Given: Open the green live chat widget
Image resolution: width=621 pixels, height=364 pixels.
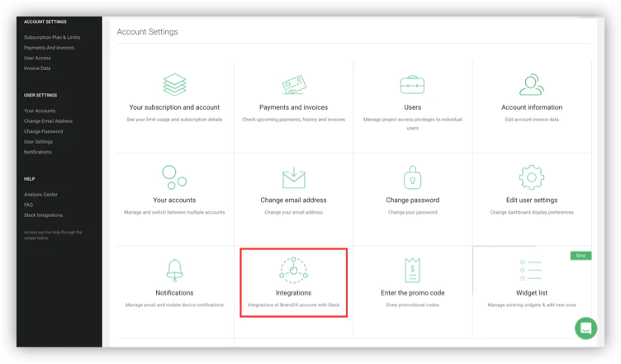Looking at the screenshot, I should [585, 328].
